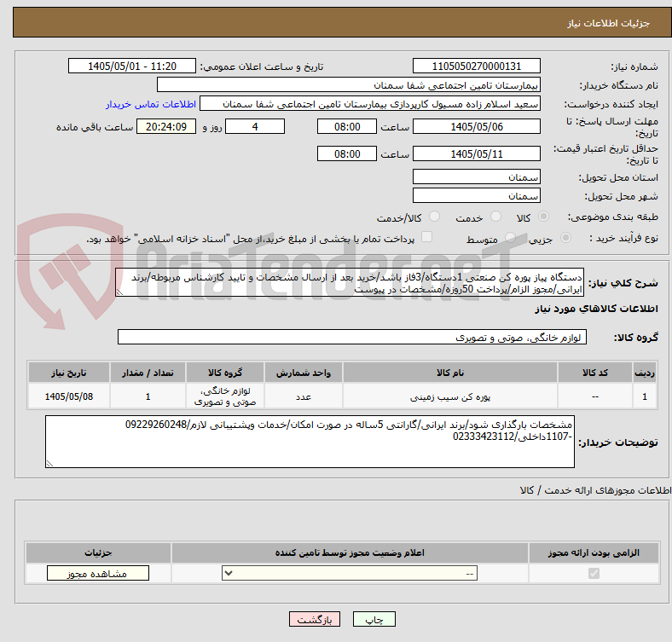Viewport: 672px width, 642px height.
Task: Click the remaining time field 20:24:09
Action: tap(165, 126)
